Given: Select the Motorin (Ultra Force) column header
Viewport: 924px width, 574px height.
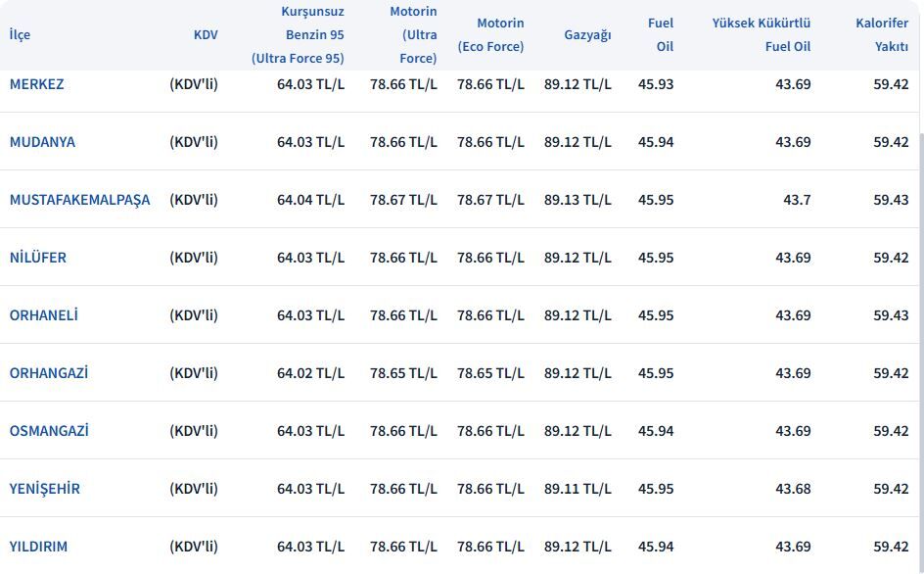Looking at the screenshot, I should click(x=413, y=35).
